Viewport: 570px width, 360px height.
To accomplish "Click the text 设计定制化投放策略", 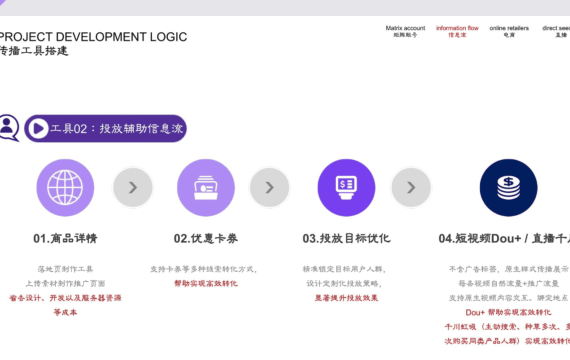I will click(x=344, y=283).
